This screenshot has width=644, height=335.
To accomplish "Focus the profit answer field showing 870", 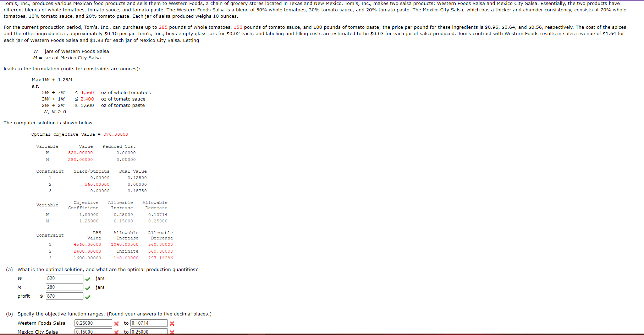I will pos(64,296).
